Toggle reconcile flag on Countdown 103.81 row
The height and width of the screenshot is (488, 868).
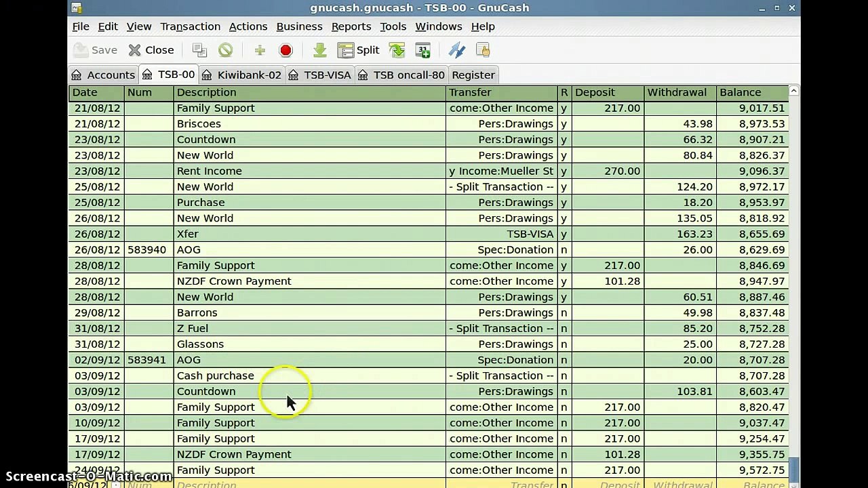pos(564,391)
